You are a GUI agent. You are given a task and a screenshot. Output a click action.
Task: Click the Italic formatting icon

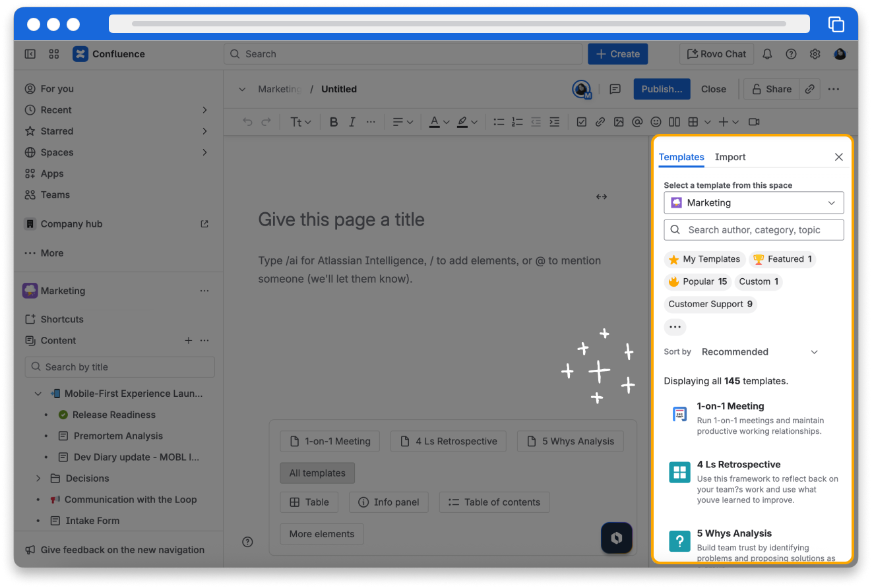click(x=352, y=122)
